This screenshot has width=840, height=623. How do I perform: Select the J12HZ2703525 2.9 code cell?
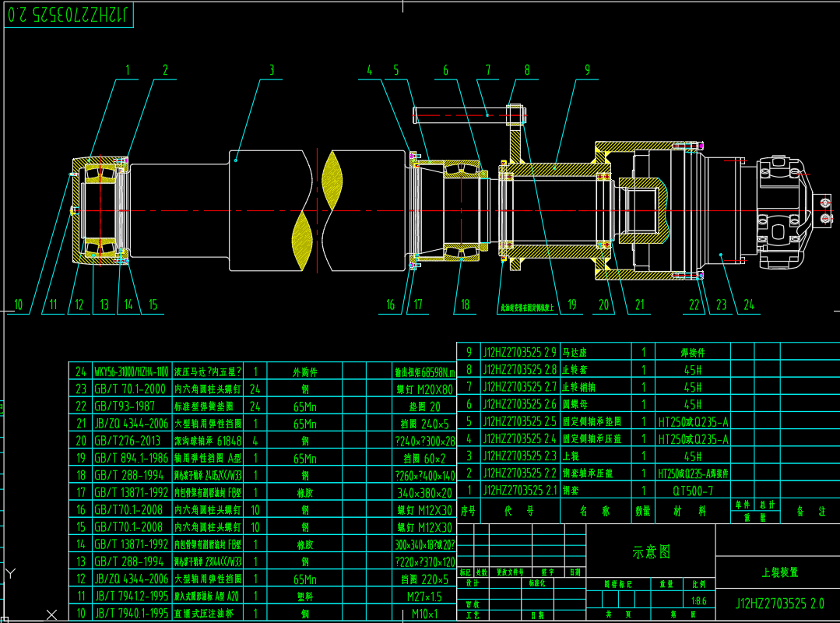519,352
